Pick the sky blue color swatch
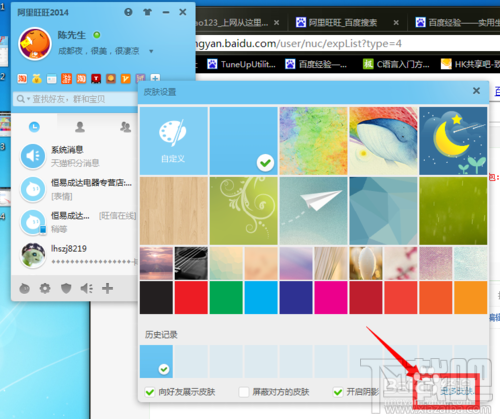The width and height of the screenshot is (500, 419). [261, 298]
